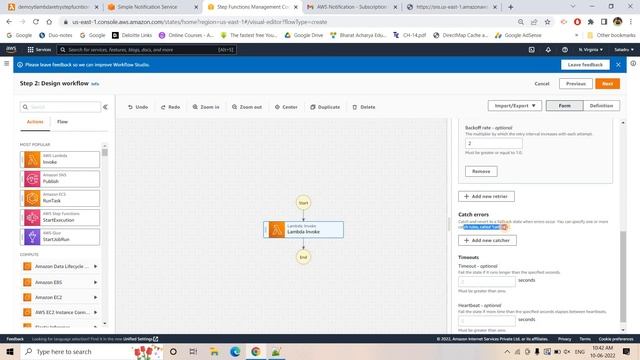640x360 pixels.
Task: Focus the actions search box
Action: [x=60, y=107]
